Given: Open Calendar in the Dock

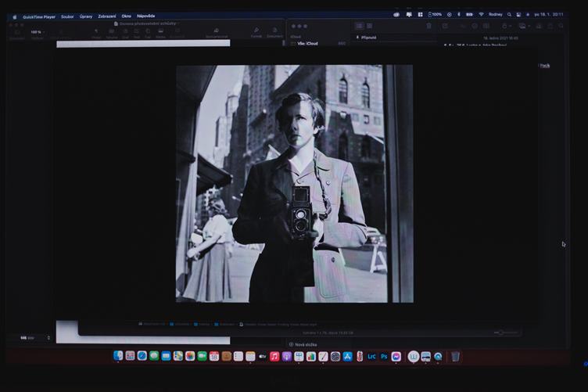Looking at the screenshot, I should pos(214,356).
